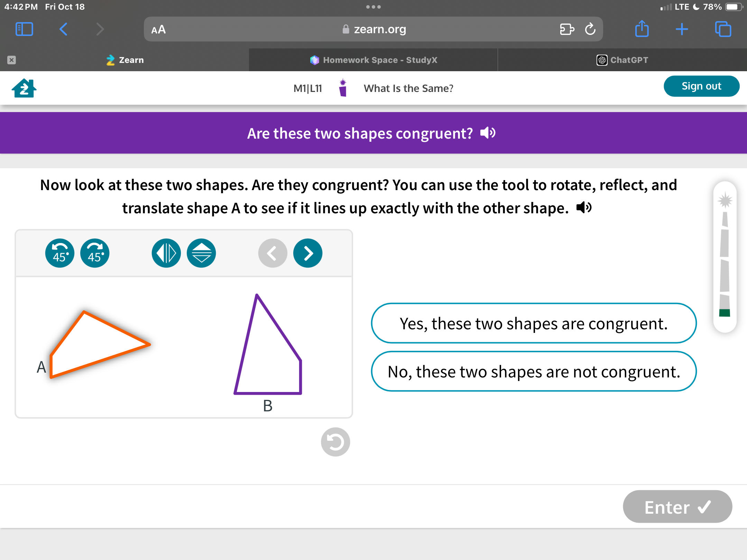This screenshot has height=560, width=747.
Task: Go forward in Safari
Action: click(x=100, y=29)
